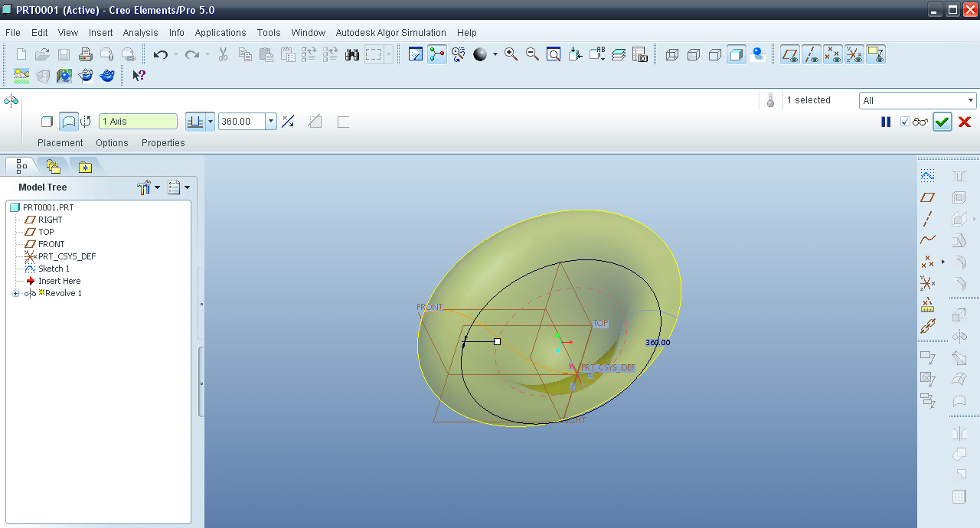Image resolution: width=980 pixels, height=528 pixels.
Task: Cancel the revolve with red X
Action: 965,122
